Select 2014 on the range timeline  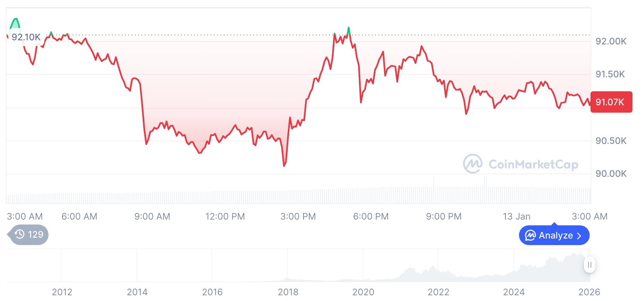click(x=137, y=292)
